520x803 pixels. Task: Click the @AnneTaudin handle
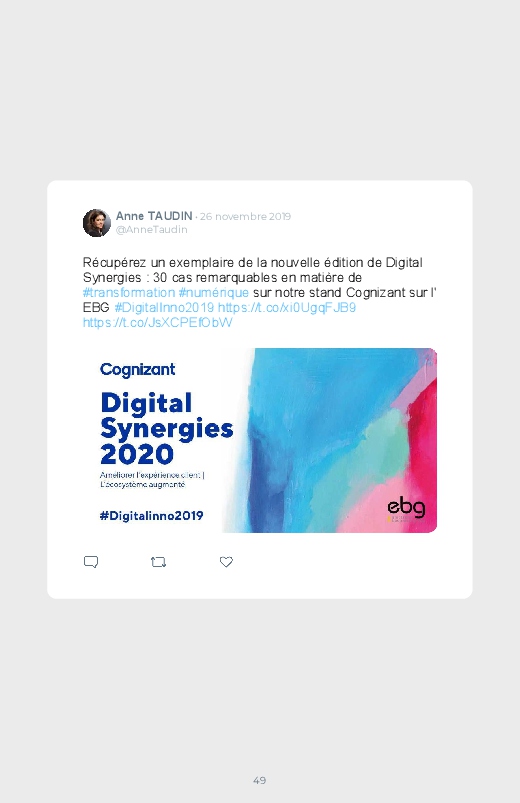[152, 229]
